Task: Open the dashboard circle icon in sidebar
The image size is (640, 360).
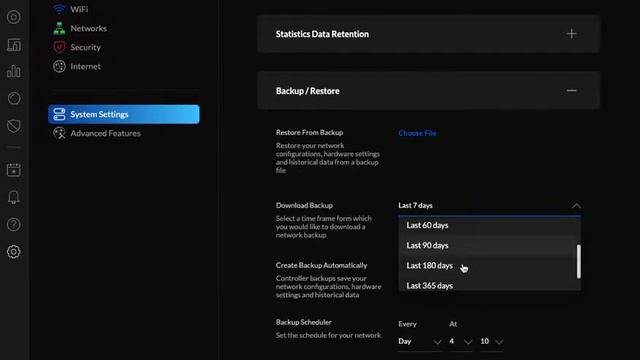Action: point(13,17)
